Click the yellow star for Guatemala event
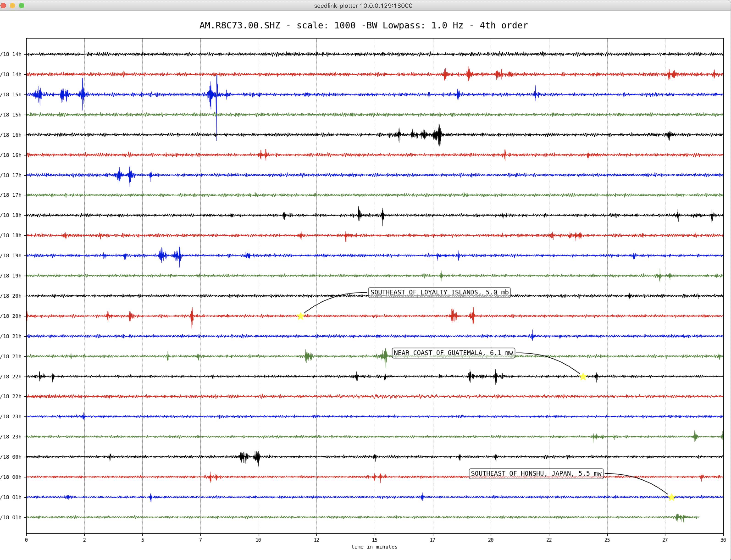The image size is (731, 560). [583, 377]
